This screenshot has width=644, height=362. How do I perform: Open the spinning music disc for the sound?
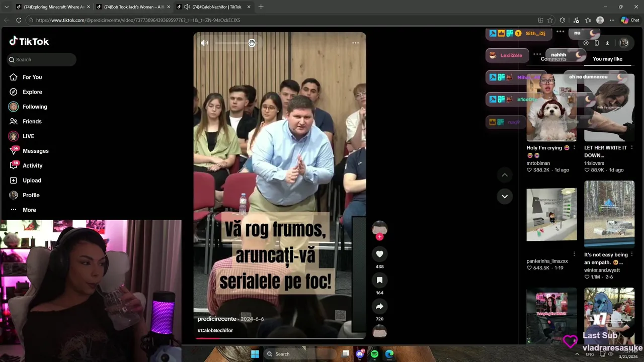pos(380,332)
